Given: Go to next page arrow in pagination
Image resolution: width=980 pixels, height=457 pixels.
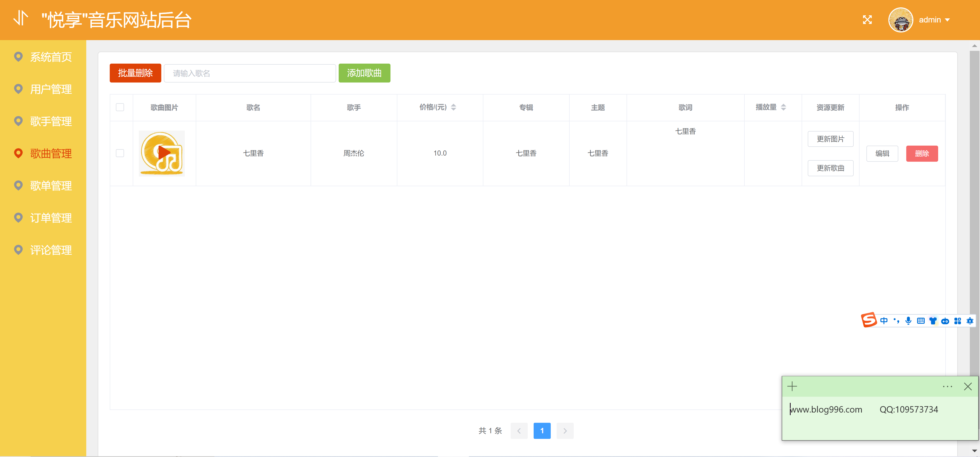Looking at the screenshot, I should [565, 431].
